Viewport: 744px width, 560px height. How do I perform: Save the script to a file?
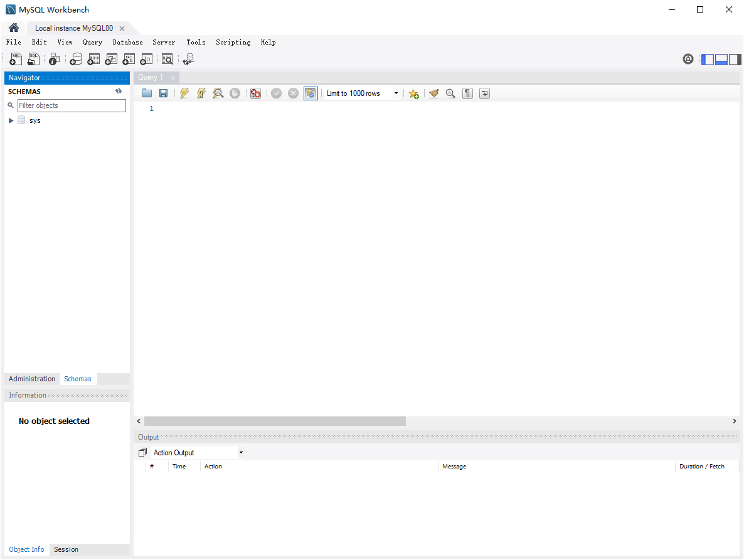[163, 93]
